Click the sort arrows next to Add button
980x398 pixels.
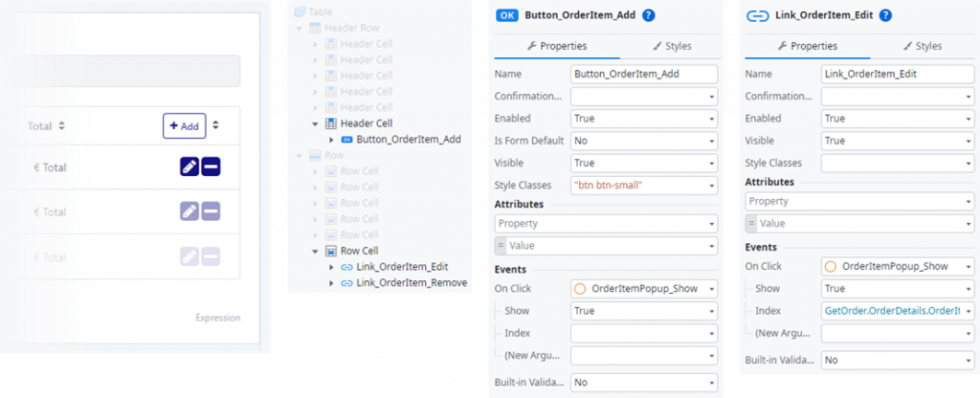tap(215, 125)
